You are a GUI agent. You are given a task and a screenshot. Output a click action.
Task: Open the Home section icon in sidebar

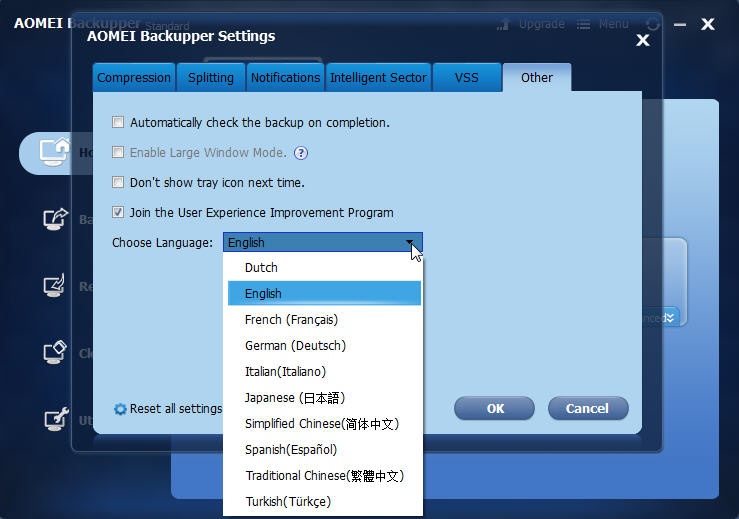point(54,152)
